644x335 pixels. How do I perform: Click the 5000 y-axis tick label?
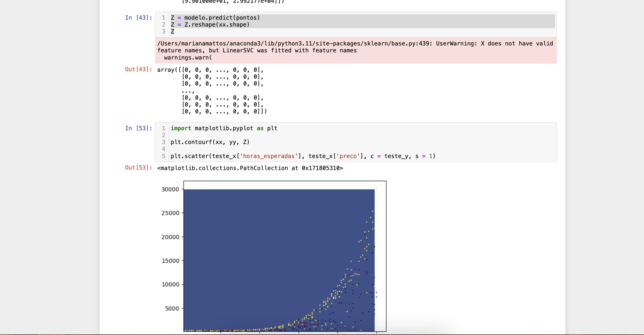click(172, 308)
